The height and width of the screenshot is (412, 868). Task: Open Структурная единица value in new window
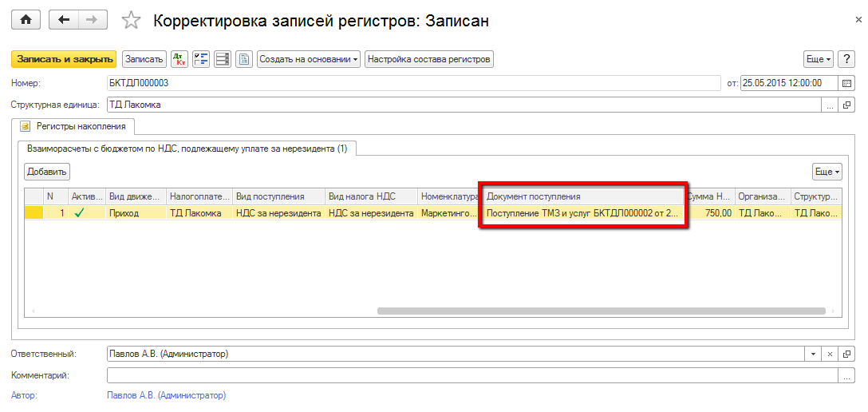pos(846,105)
